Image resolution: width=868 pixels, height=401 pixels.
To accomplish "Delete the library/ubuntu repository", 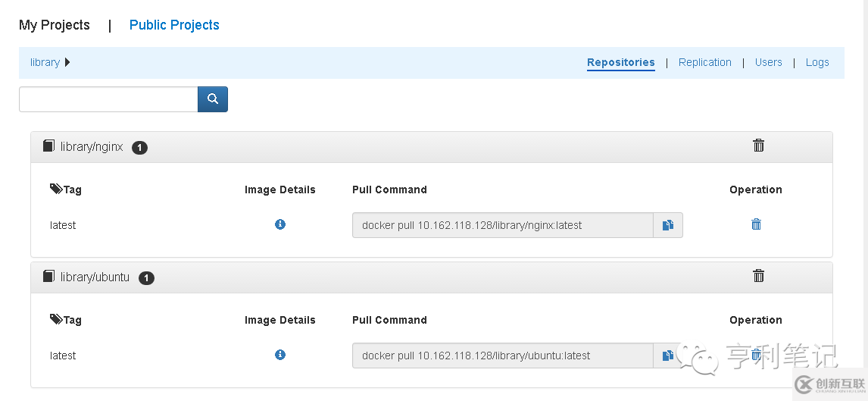I will (758, 276).
